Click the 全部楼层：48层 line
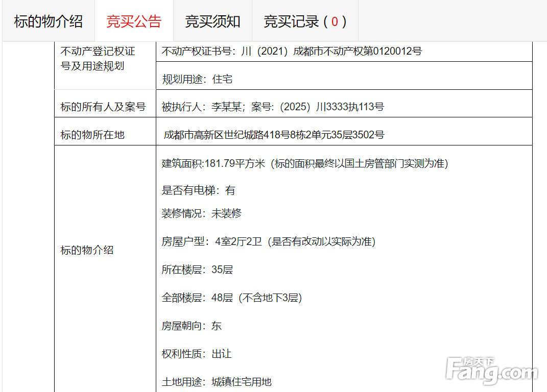This screenshot has width=547, height=392. 231,298
